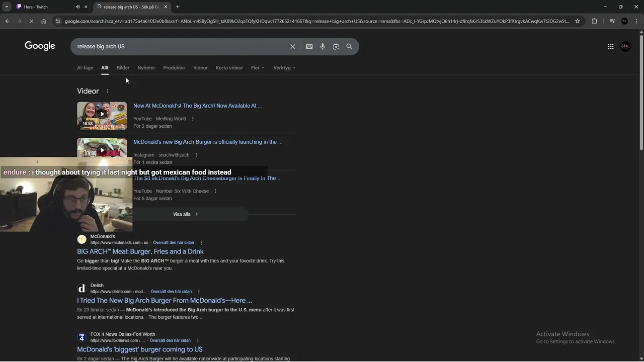This screenshot has width=644, height=362.
Task: Play the Medling World video thumbnail
Action: tap(102, 116)
